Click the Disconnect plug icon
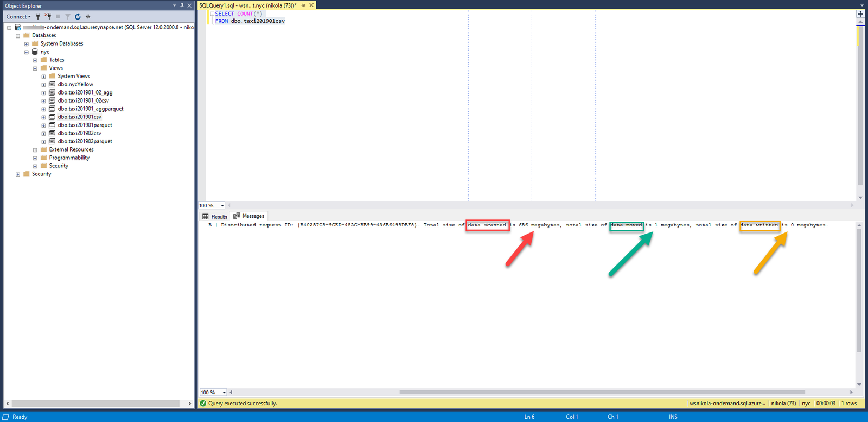Screen dimensions: 868x422 tap(48, 17)
